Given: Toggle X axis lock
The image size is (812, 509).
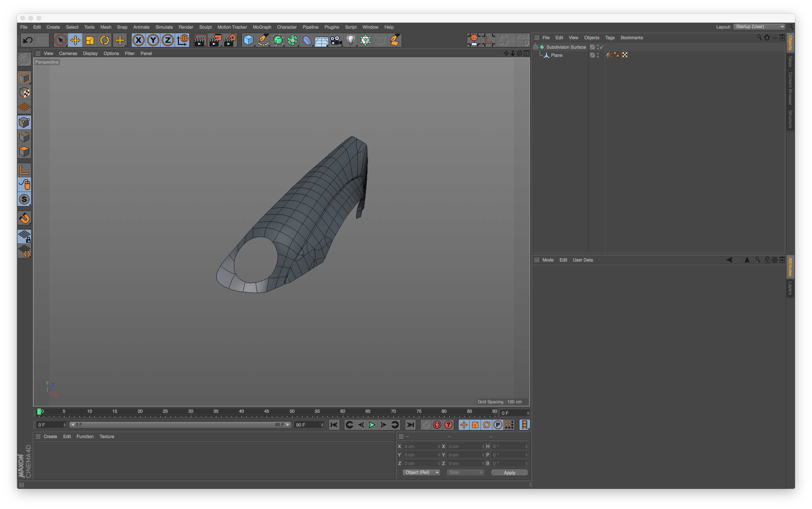Looking at the screenshot, I should pos(138,40).
